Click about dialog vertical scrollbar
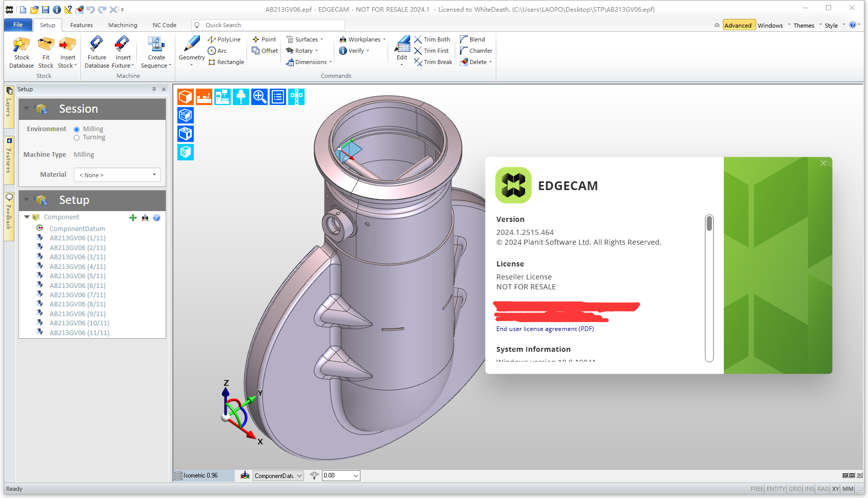868x498 pixels. click(x=710, y=288)
